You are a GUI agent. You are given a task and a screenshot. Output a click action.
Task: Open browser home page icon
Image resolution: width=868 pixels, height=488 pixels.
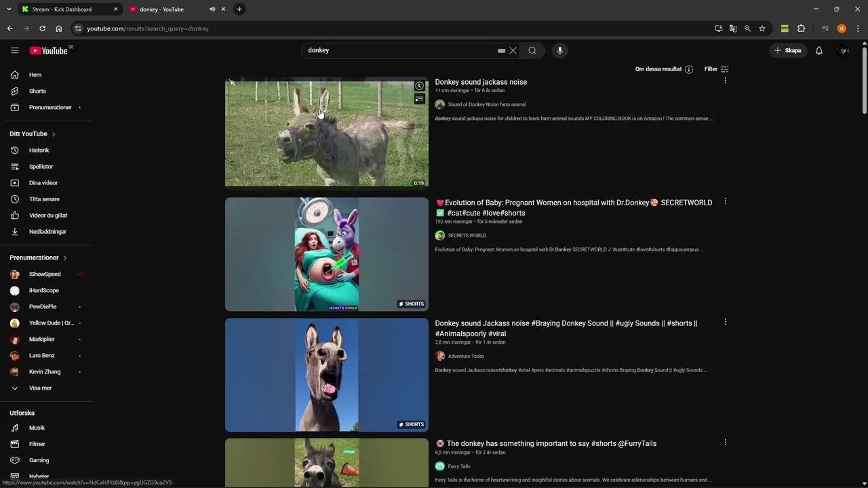[58, 28]
